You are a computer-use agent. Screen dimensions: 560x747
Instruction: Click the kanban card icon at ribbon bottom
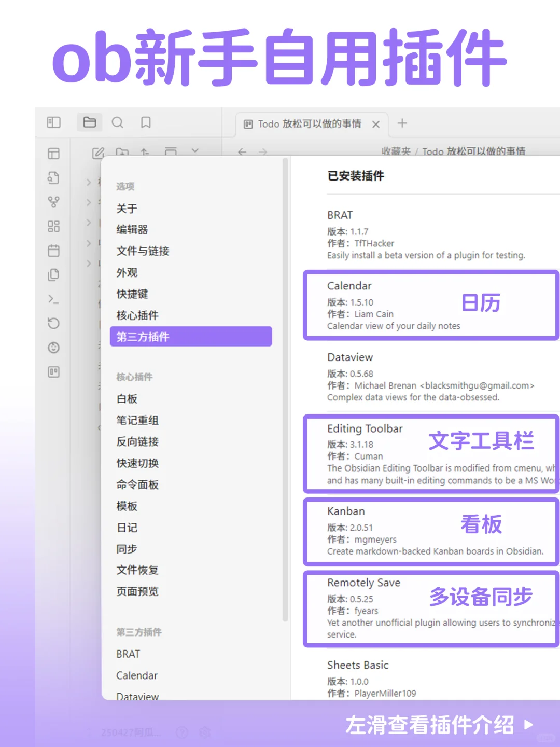[x=54, y=372]
